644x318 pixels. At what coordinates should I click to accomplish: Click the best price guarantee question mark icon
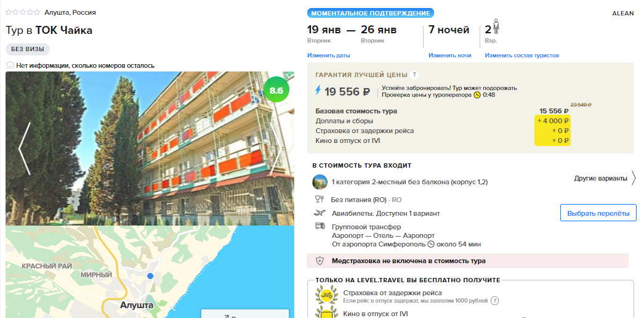click(414, 75)
